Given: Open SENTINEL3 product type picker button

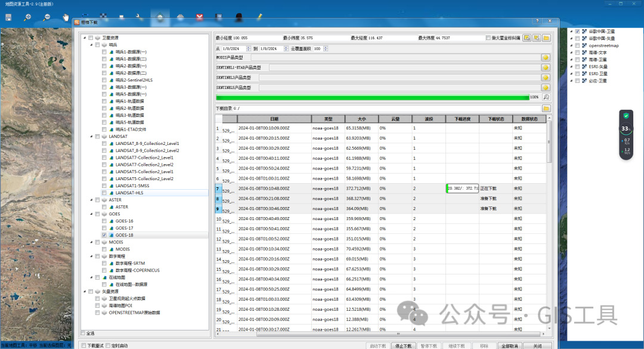Looking at the screenshot, I should pyautogui.click(x=546, y=78).
